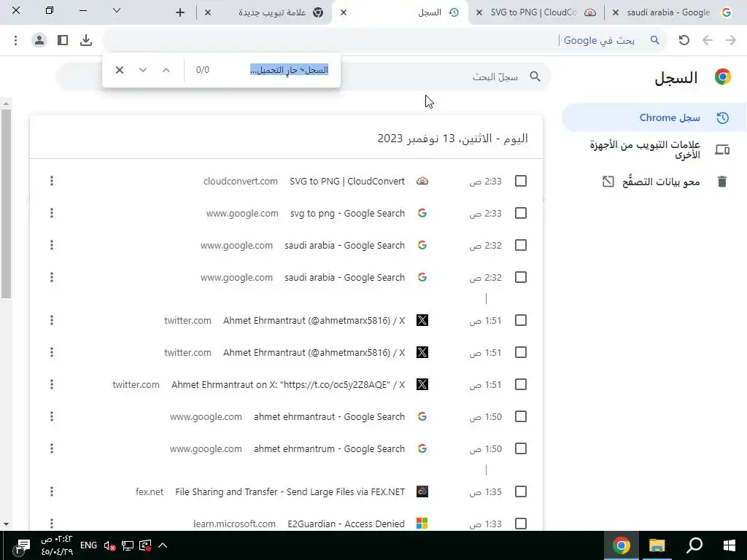Open more actions for ahmet ehrmantrum search entry

click(x=52, y=448)
